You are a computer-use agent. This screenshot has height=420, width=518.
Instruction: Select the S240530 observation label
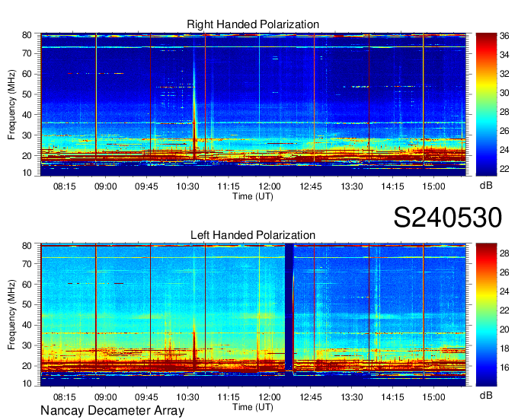click(x=448, y=218)
